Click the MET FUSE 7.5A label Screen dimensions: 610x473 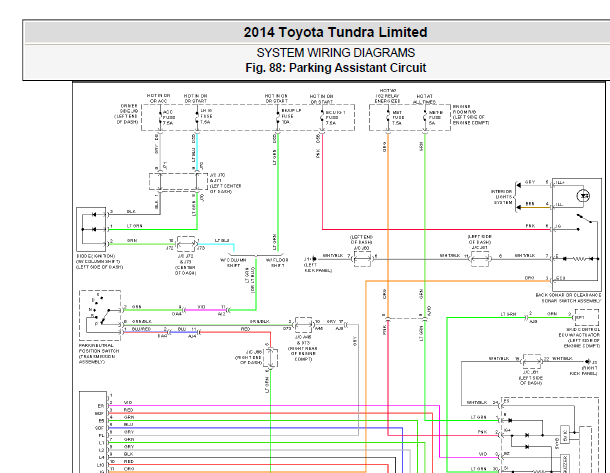(x=396, y=117)
